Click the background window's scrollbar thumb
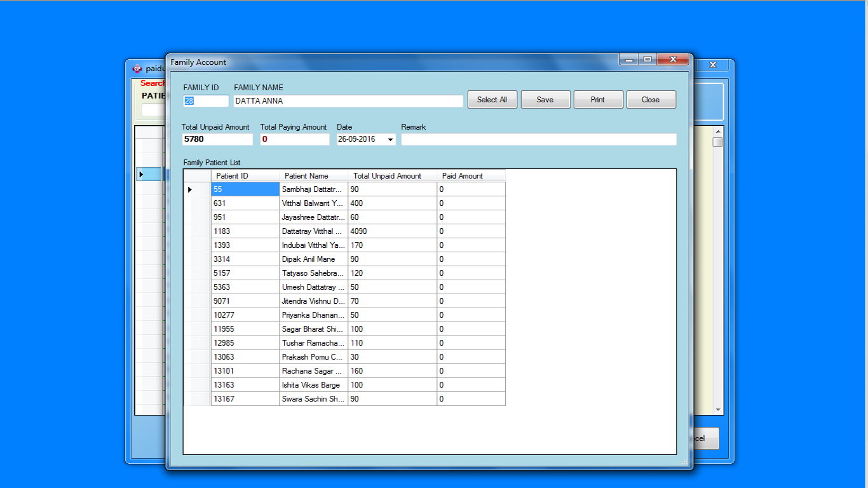The width and height of the screenshot is (868, 488). tap(718, 142)
